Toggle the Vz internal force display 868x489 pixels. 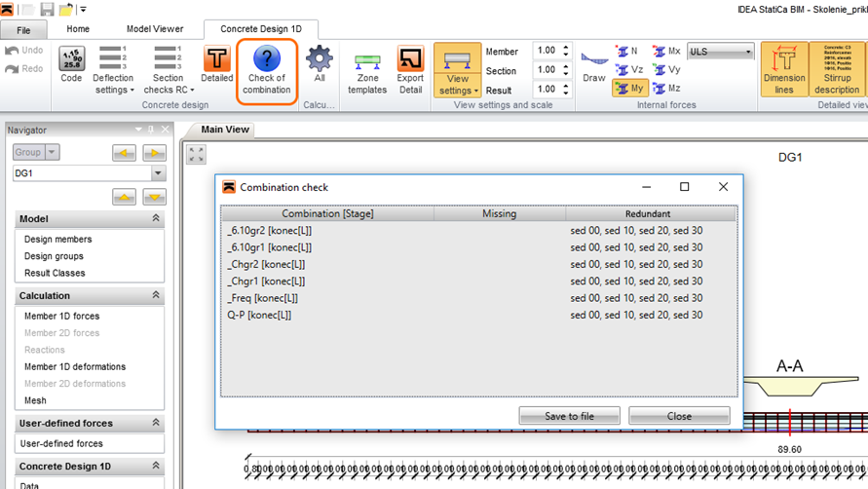click(x=630, y=70)
